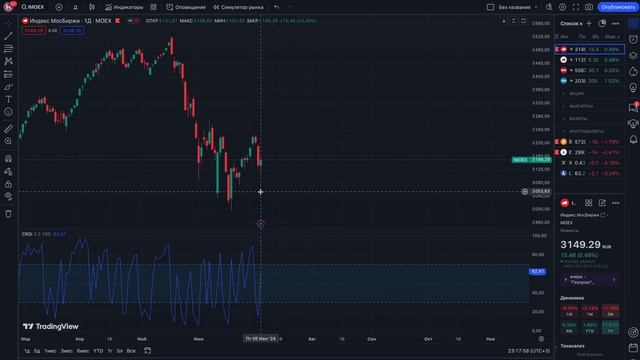Activate the zoom-in tool
The height and width of the screenshot is (360, 640).
coord(8,141)
